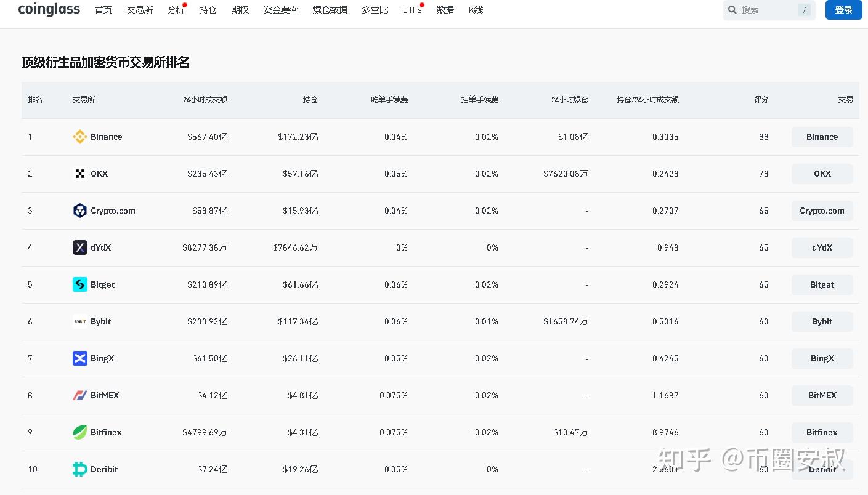Click the blue 登录 login button

coord(844,10)
